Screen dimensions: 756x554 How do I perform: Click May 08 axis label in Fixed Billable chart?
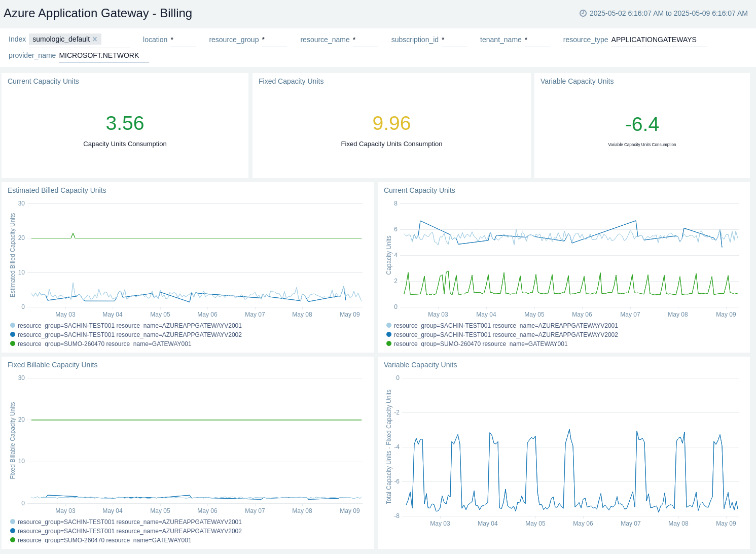point(302,511)
